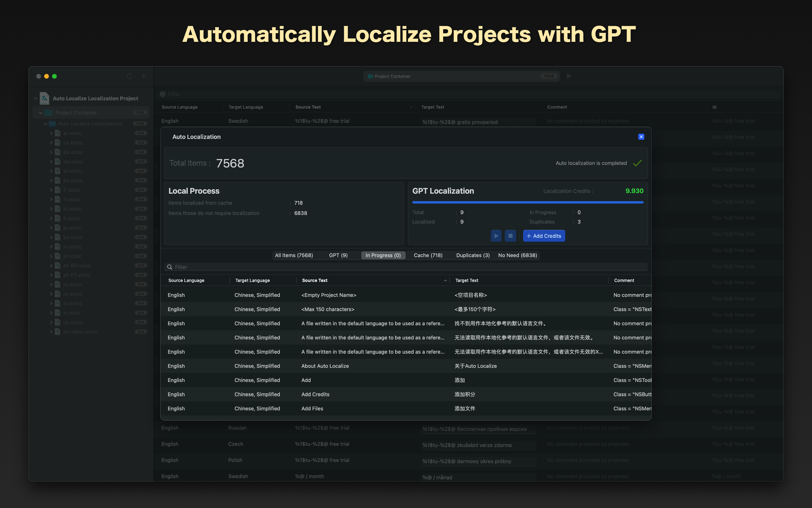Select the GPT (9) tab
This screenshot has width=812, height=508.
[338, 255]
